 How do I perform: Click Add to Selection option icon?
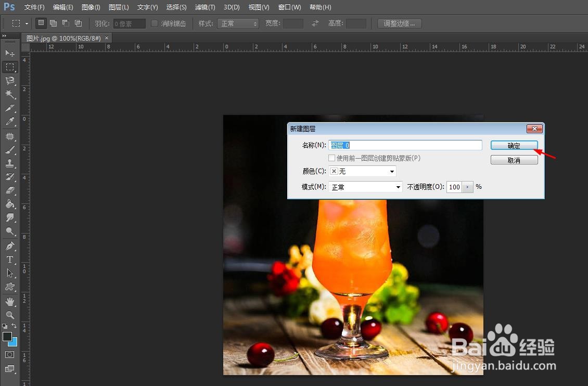point(54,23)
